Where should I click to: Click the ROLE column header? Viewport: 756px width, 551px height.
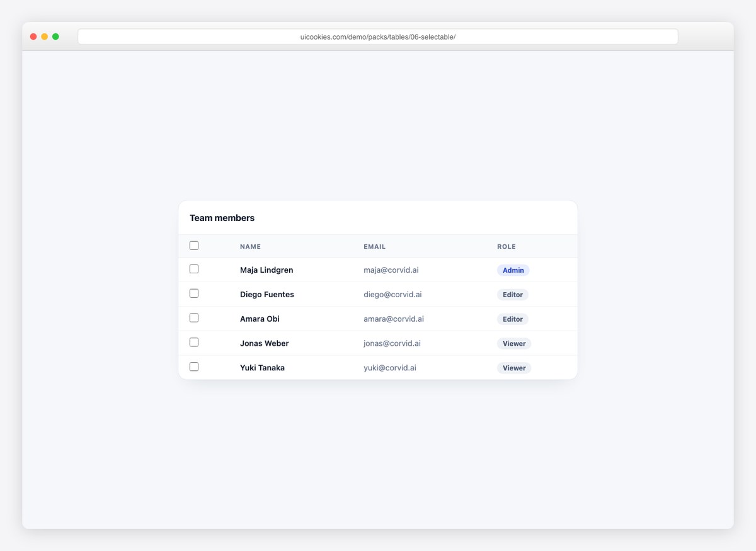point(507,247)
